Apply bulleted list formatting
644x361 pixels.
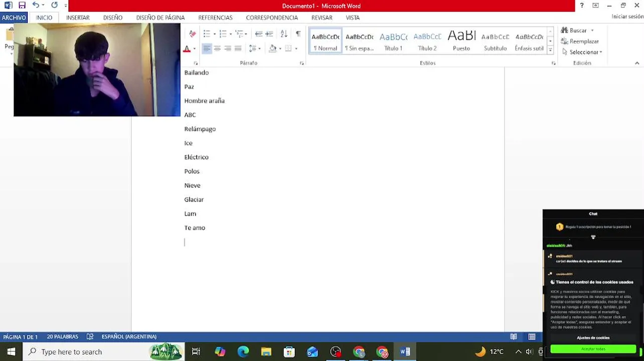[207, 34]
